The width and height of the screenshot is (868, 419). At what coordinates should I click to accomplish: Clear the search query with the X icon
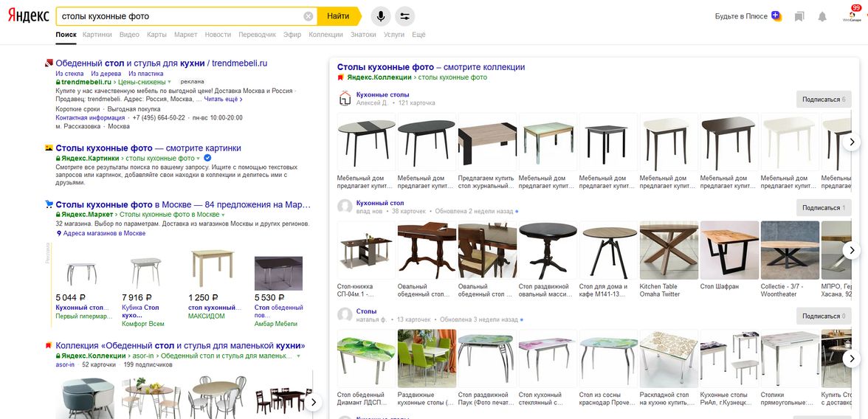click(309, 16)
